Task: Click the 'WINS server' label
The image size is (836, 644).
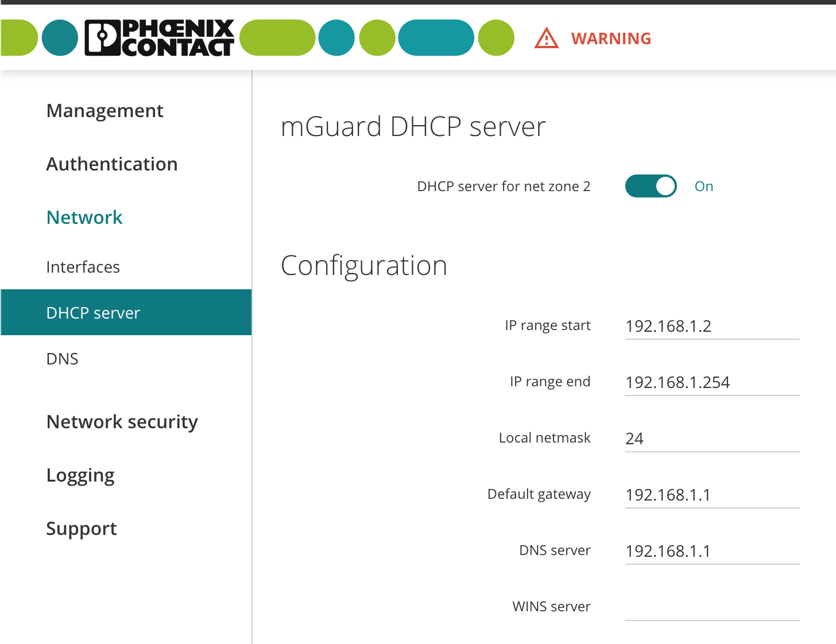Action: click(x=552, y=607)
